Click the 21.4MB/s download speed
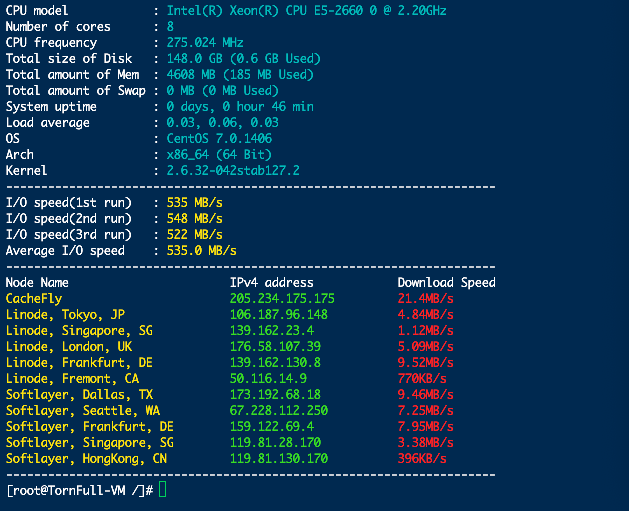 click(426, 298)
